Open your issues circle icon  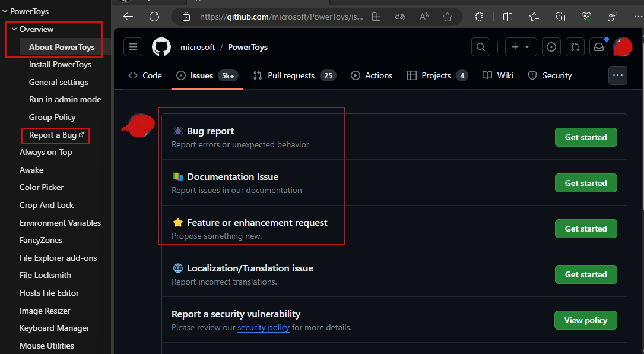[551, 47]
